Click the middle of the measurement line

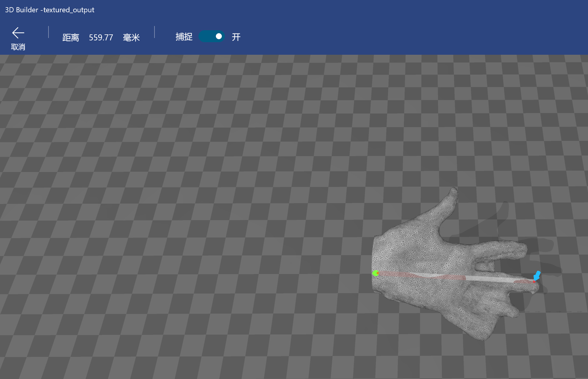pyautogui.click(x=455, y=277)
